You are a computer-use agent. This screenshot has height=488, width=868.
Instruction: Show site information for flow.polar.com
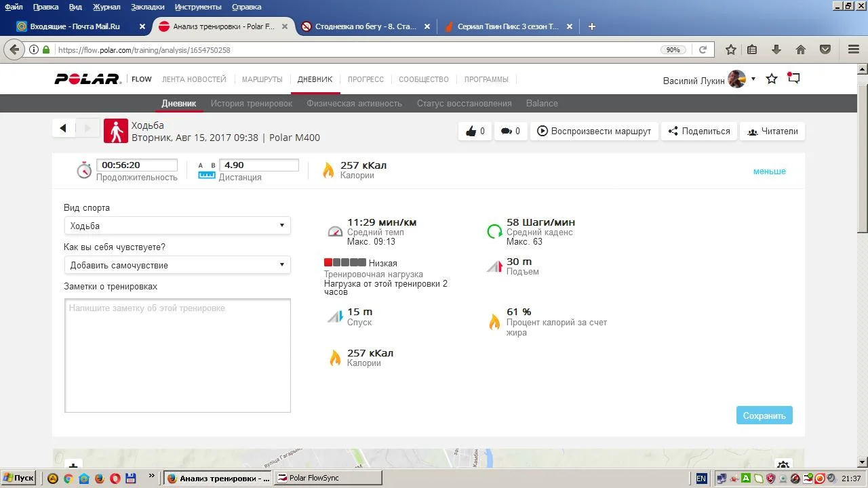(33, 49)
